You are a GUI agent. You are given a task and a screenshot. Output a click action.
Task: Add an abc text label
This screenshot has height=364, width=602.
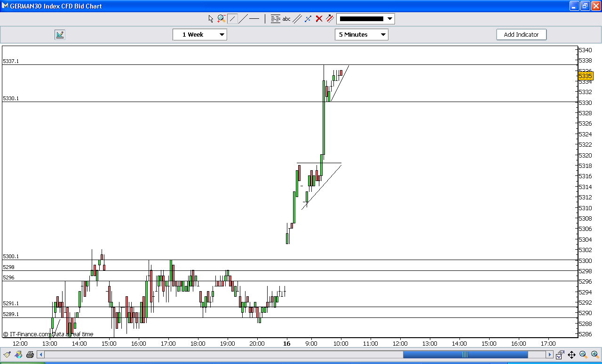[x=286, y=19]
